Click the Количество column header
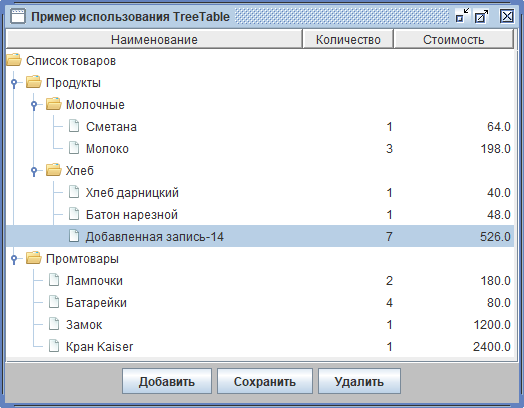524x408 pixels. click(x=348, y=39)
